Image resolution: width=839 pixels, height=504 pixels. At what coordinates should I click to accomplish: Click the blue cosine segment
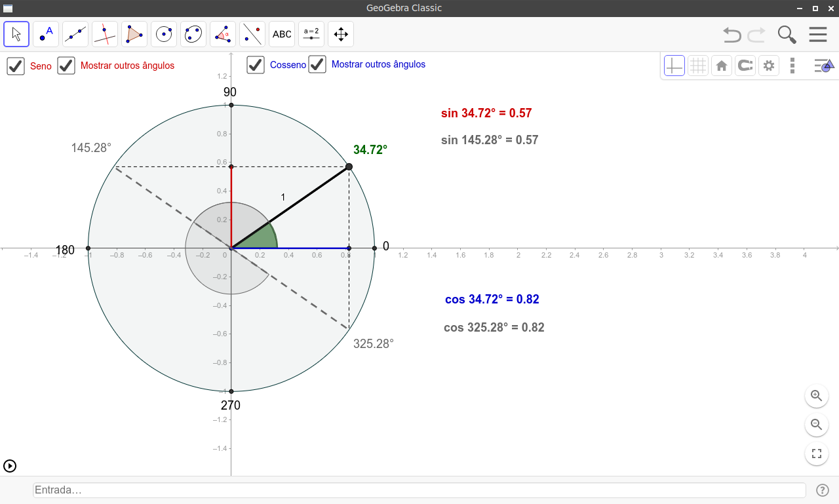(x=290, y=248)
